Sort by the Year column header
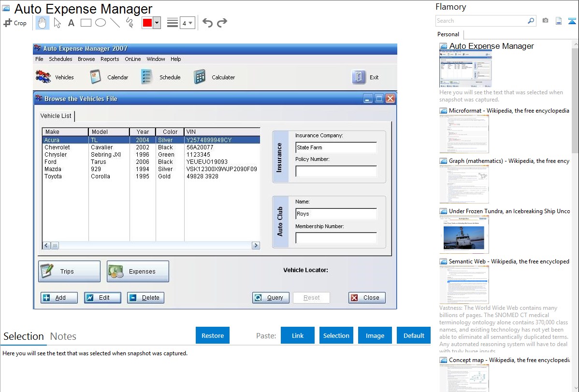579x392 pixels. [x=143, y=132]
